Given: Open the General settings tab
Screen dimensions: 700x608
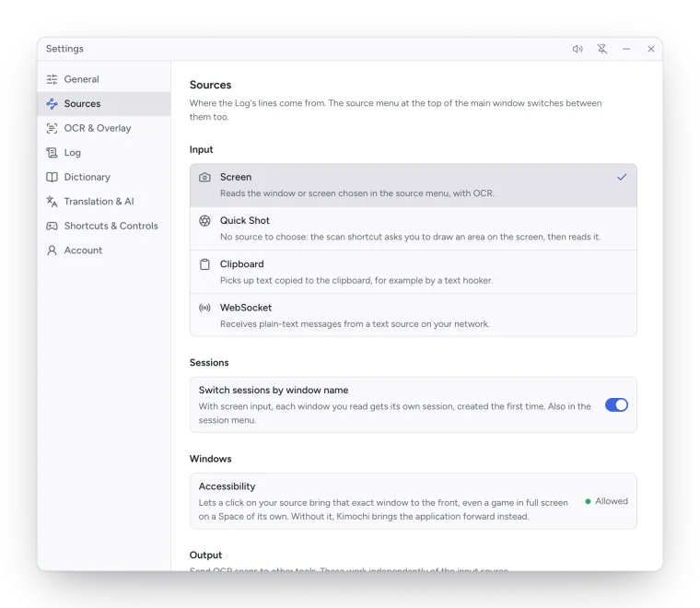Looking at the screenshot, I should (x=104, y=79).
